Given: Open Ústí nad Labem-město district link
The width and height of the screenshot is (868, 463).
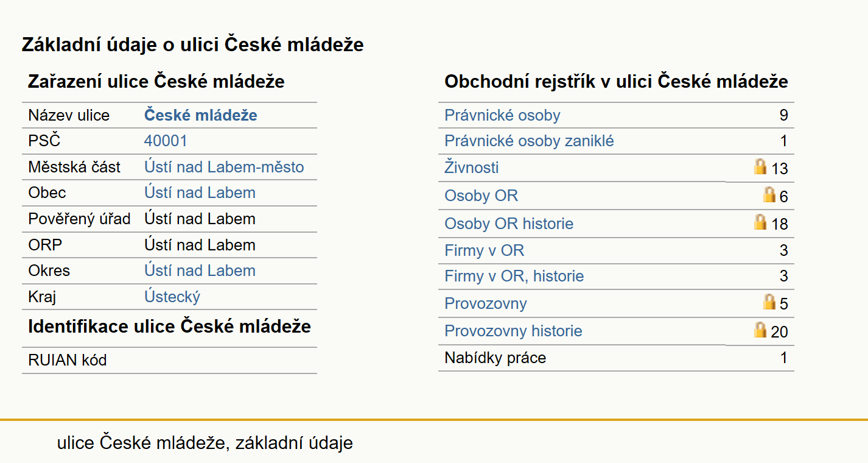Looking at the screenshot, I should [x=224, y=167].
